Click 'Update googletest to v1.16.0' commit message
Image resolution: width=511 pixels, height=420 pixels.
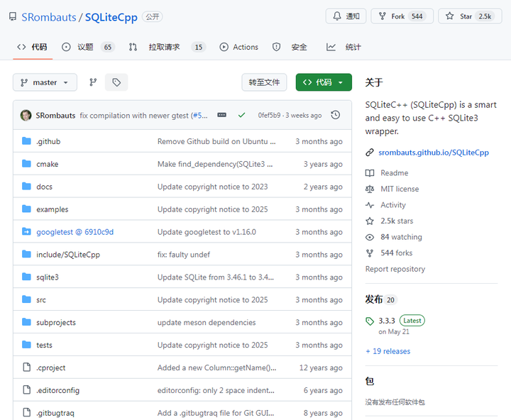(x=207, y=232)
